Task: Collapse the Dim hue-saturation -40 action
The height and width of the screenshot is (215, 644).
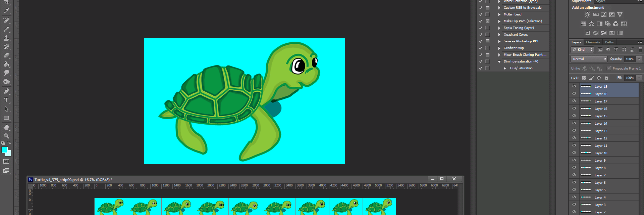Action: (x=499, y=61)
